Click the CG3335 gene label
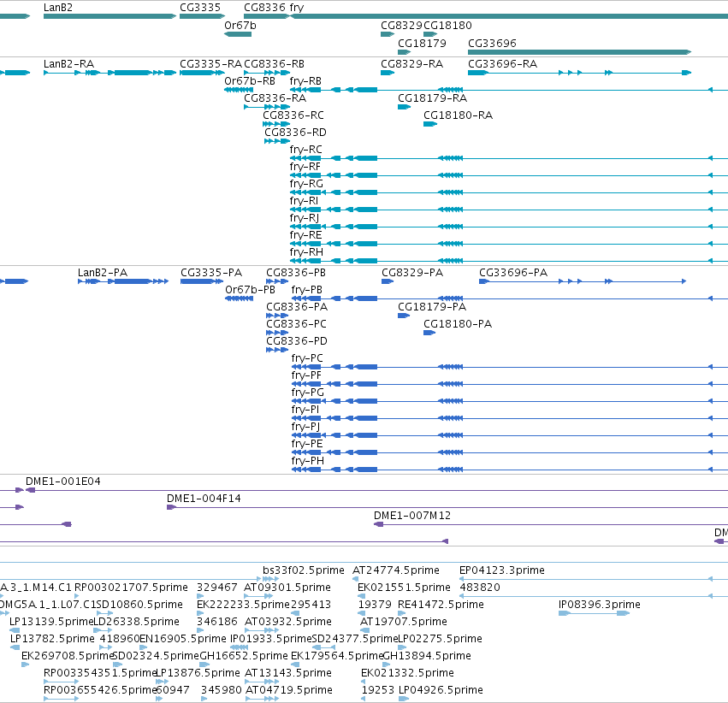Viewport: 728px width, 703px height. [x=200, y=8]
